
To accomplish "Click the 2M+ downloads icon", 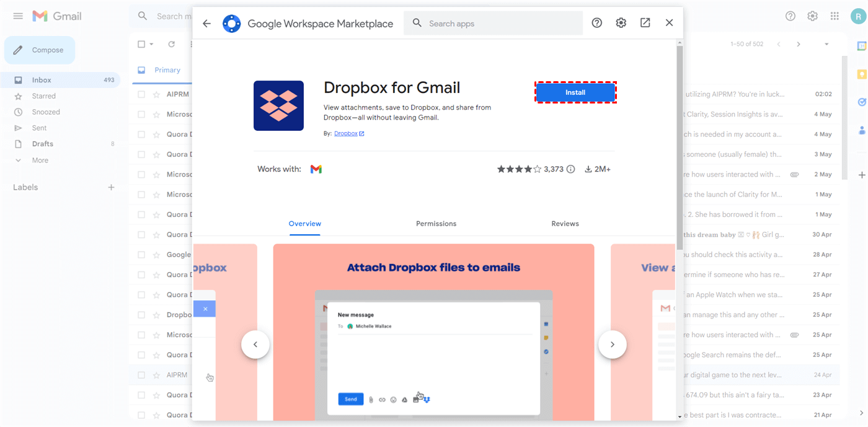I will 588,169.
